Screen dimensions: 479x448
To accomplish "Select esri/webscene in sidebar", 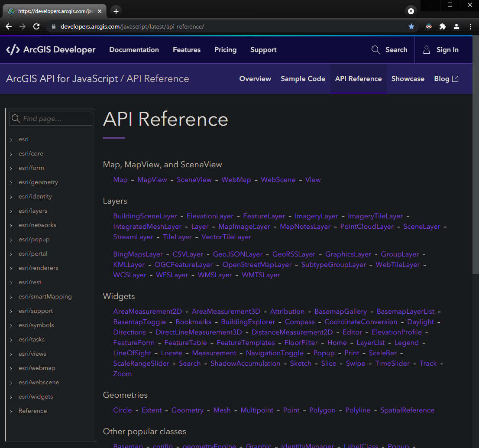I will click(x=39, y=382).
